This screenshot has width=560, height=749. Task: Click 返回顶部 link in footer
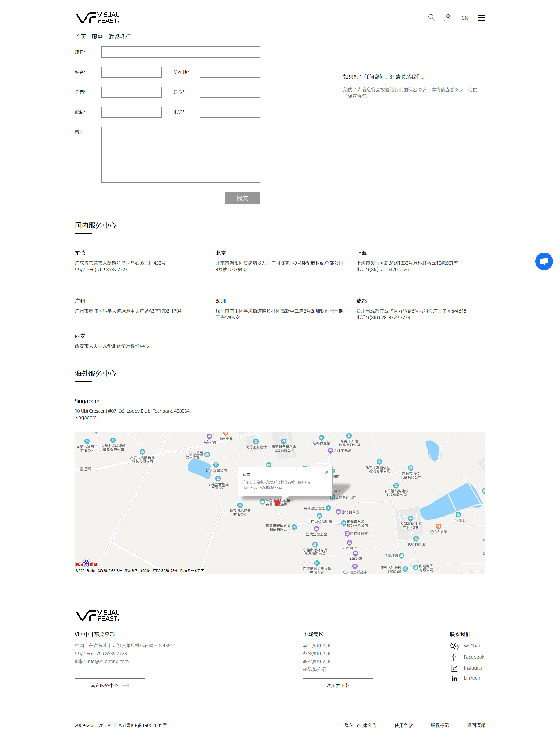(476, 725)
